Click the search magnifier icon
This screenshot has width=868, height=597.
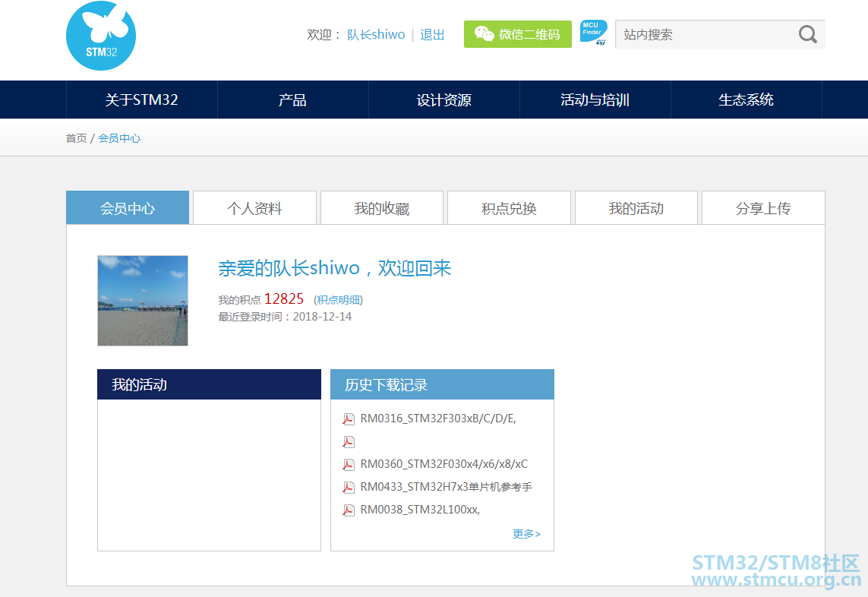pos(808,34)
